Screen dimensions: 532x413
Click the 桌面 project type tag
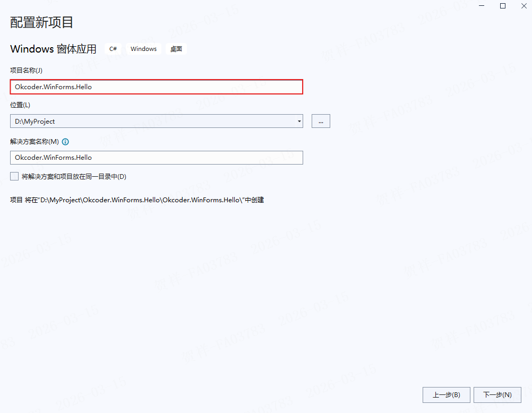pyautogui.click(x=176, y=49)
